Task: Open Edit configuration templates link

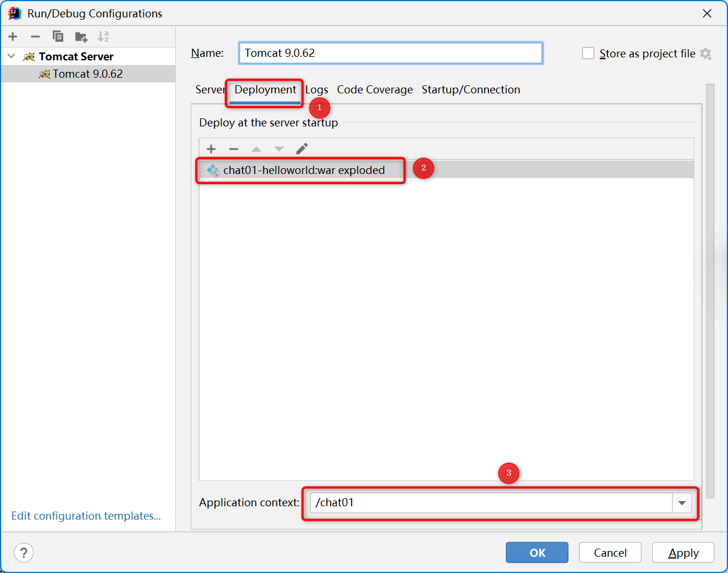Action: click(x=86, y=516)
